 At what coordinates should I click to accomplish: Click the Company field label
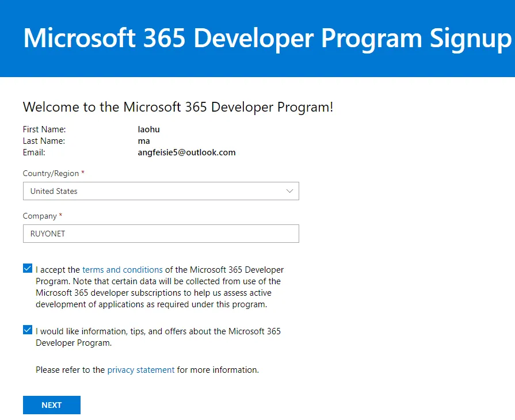[40, 216]
